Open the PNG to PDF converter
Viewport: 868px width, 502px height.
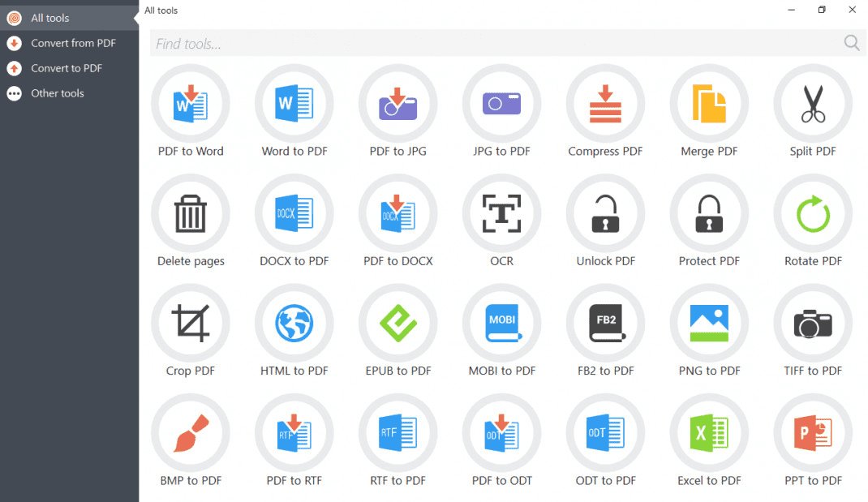point(709,324)
